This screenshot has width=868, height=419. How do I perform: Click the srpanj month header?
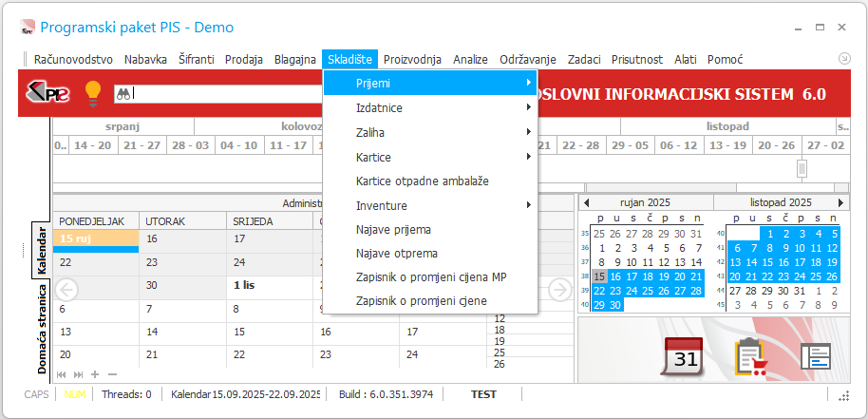[123, 126]
